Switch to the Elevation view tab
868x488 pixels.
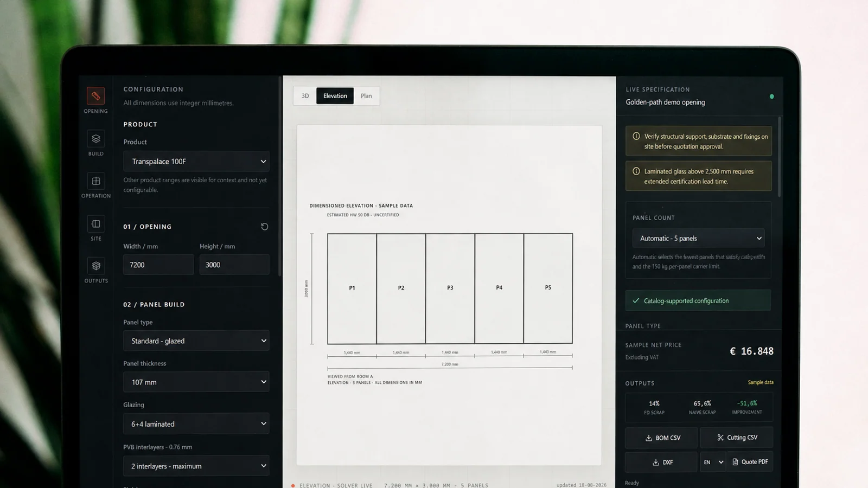[x=335, y=96]
